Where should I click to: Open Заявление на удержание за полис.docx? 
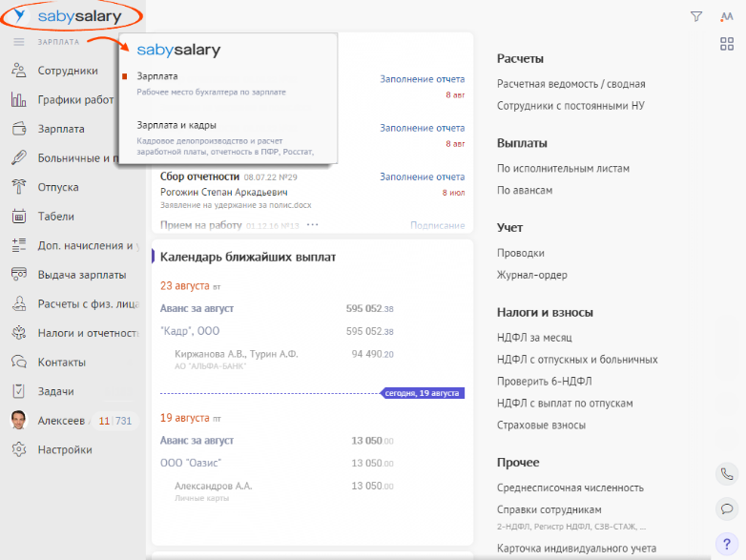coord(236,205)
